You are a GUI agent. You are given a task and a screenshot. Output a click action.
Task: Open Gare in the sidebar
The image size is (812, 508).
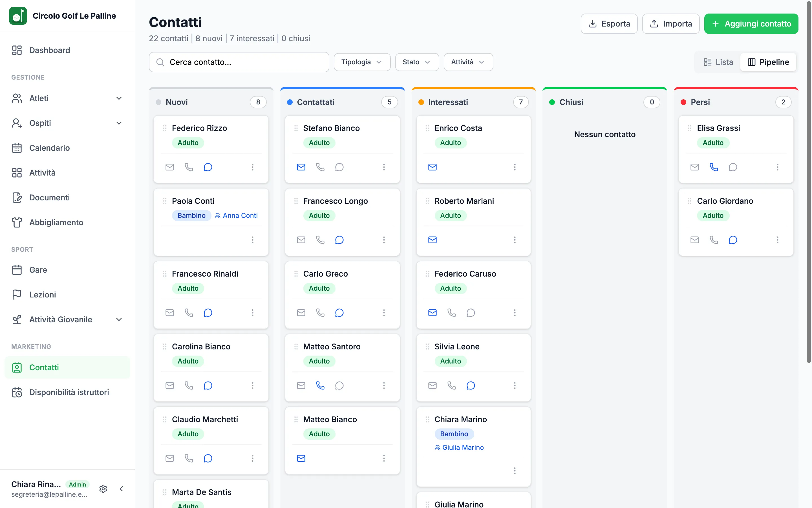tap(67, 270)
